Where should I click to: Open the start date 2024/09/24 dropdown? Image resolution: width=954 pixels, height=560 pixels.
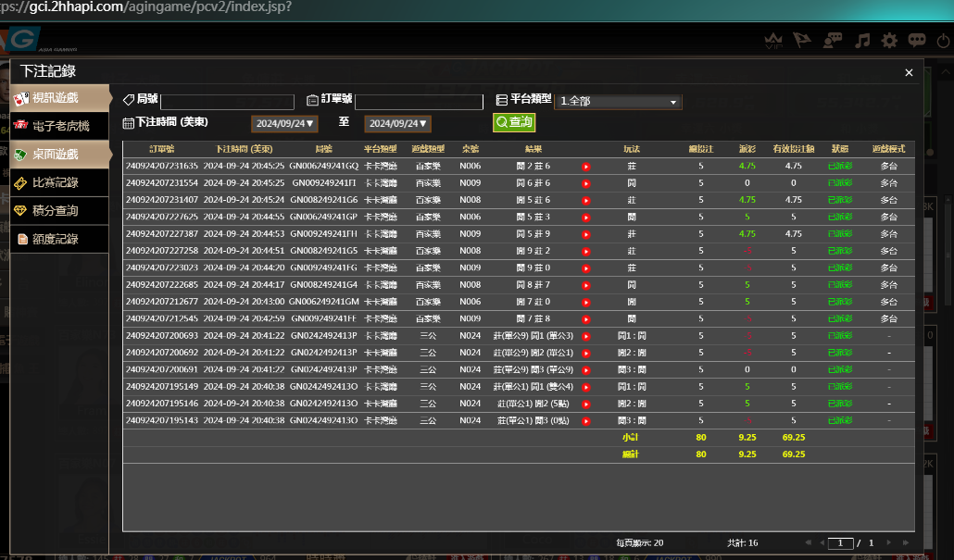point(284,123)
